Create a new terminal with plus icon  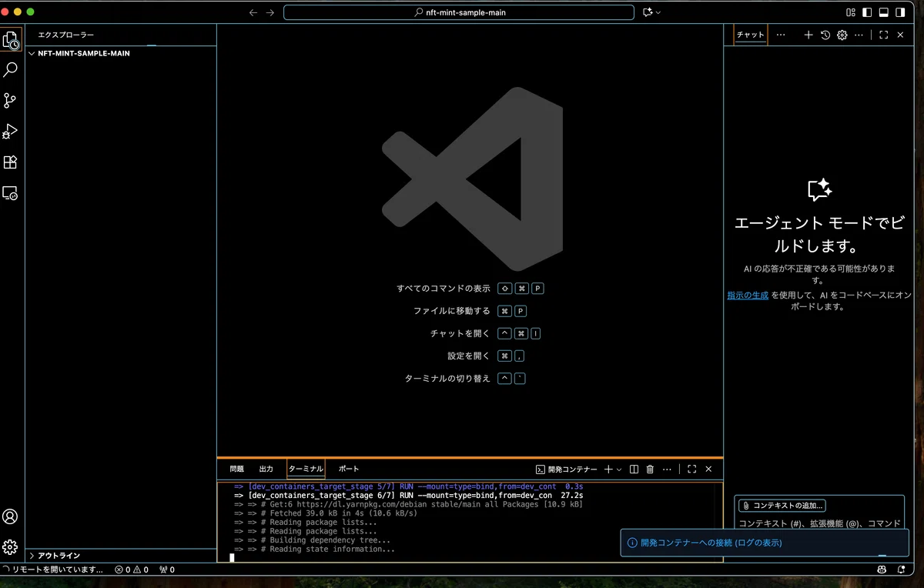tap(608, 469)
